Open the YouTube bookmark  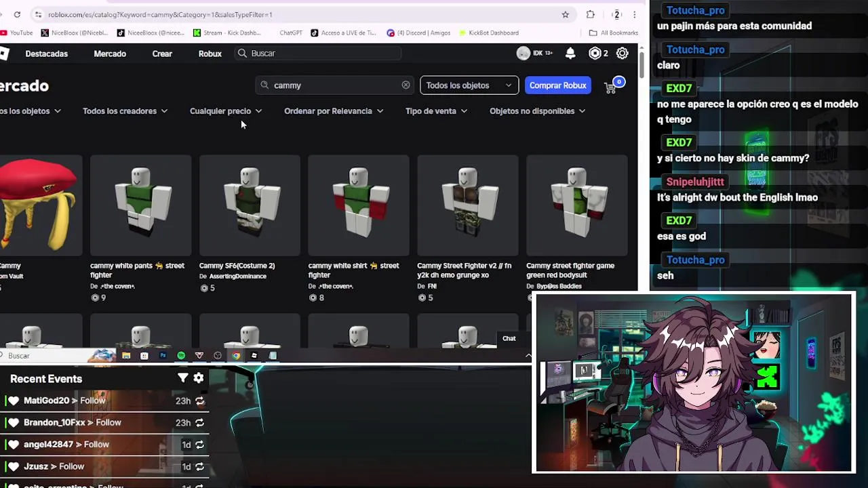[x=16, y=33]
